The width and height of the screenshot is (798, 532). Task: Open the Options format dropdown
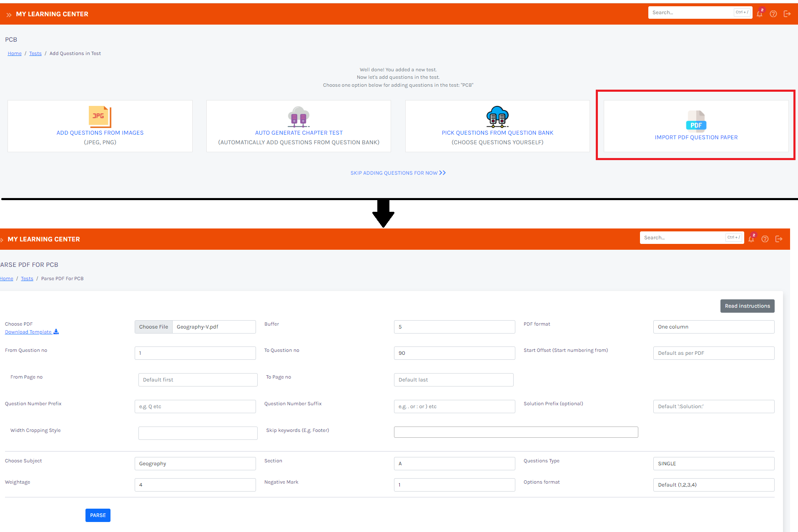tap(713, 485)
